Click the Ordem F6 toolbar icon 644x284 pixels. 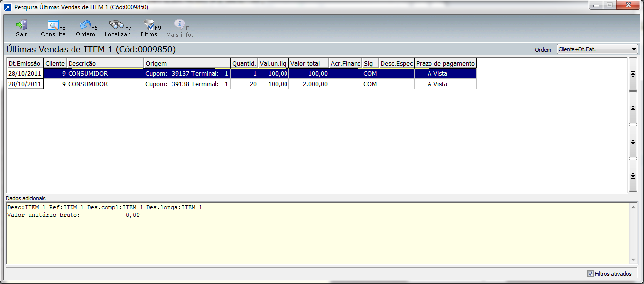(85, 25)
